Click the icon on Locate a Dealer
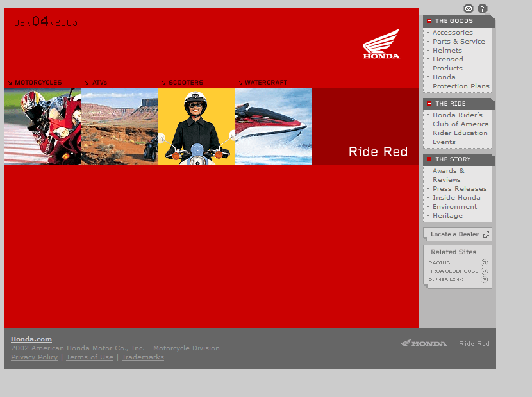Screen dimensions: 532x397 (x=486, y=234)
